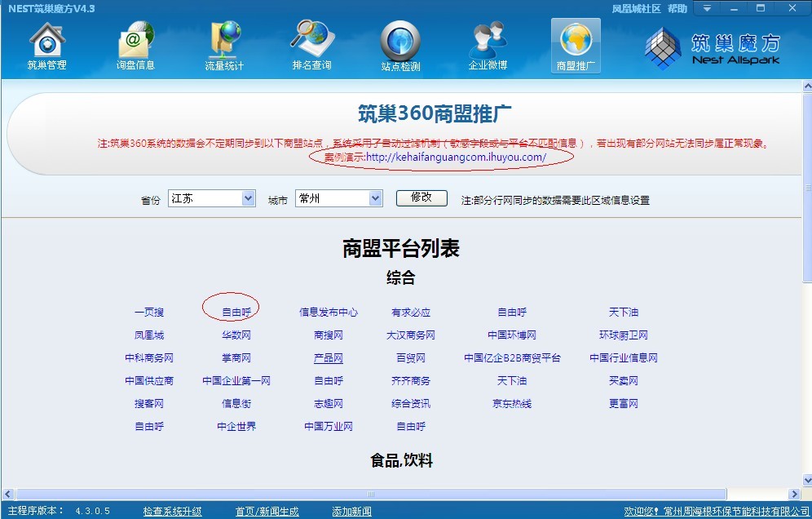This screenshot has height=519, width=812.
Task: Open the 中企世界 link
Action: [x=236, y=426]
